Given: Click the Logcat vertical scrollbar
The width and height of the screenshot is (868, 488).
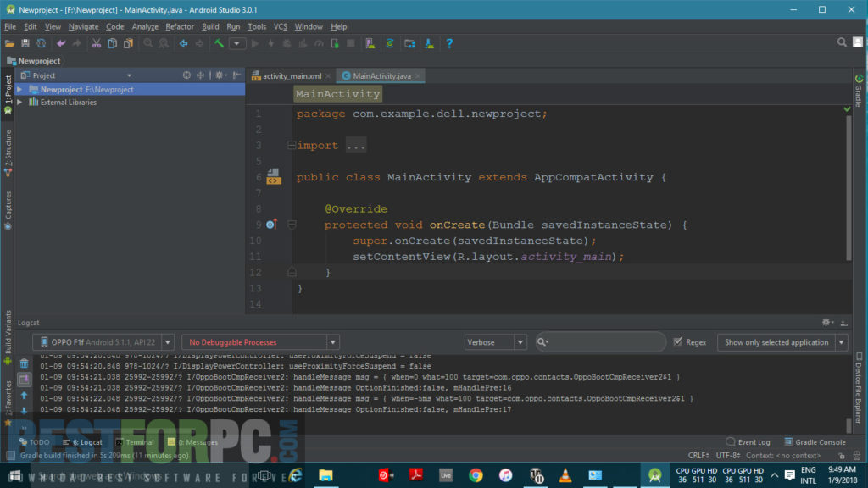Looking at the screenshot, I should (x=849, y=425).
